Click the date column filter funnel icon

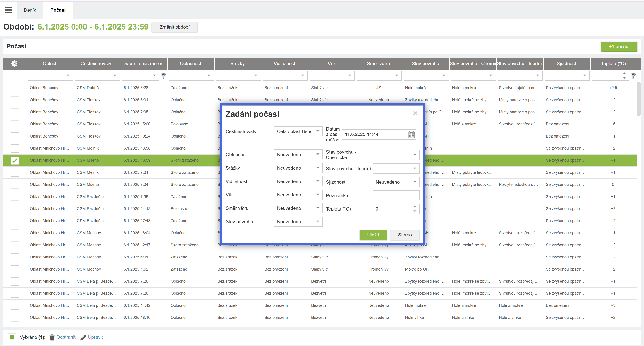[163, 76]
